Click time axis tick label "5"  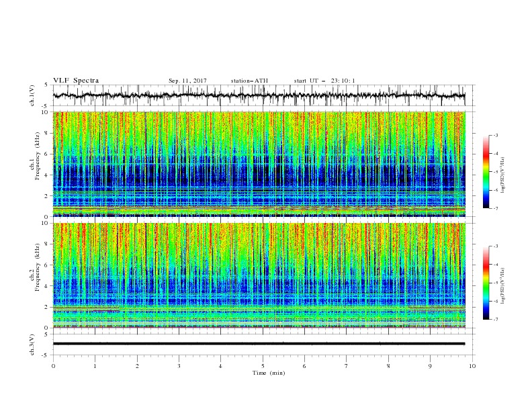pyautogui.click(x=263, y=366)
